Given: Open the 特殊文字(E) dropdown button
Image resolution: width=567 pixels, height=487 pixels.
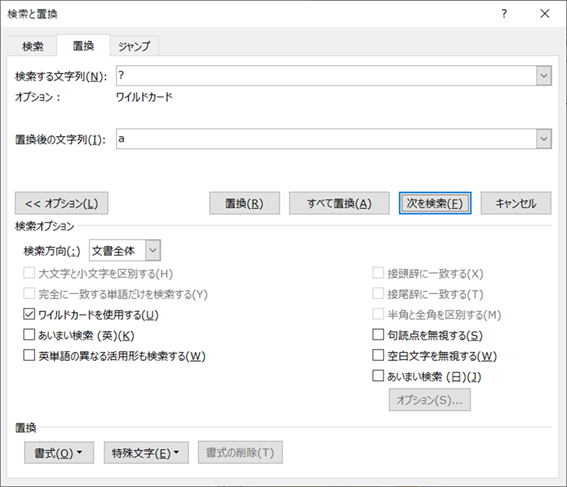Looking at the screenshot, I should [146, 453].
